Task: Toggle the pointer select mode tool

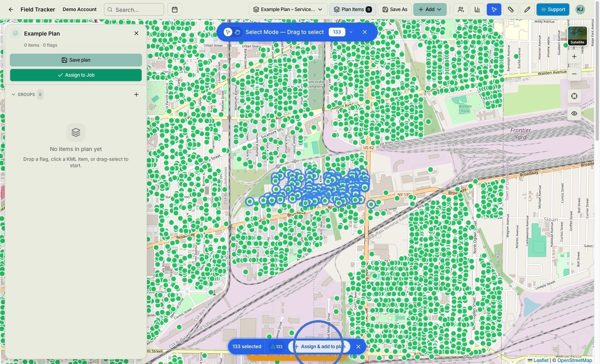Action: pos(494,9)
